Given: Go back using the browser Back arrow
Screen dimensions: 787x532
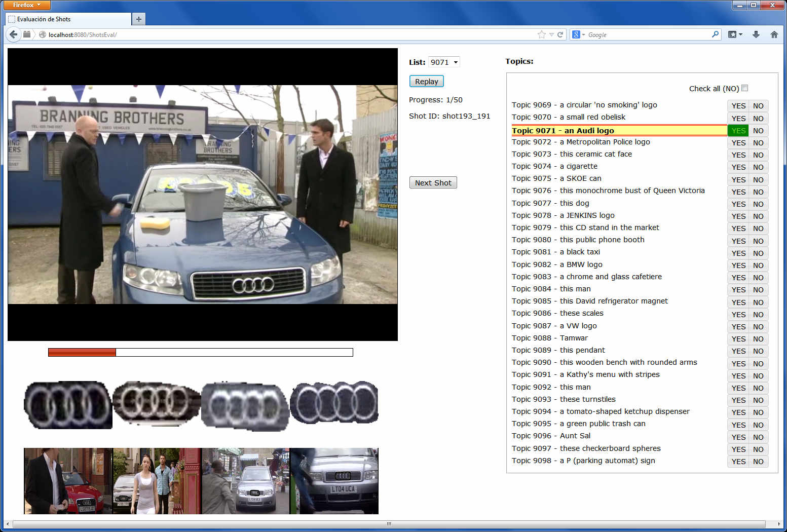Looking at the screenshot, I should point(13,34).
